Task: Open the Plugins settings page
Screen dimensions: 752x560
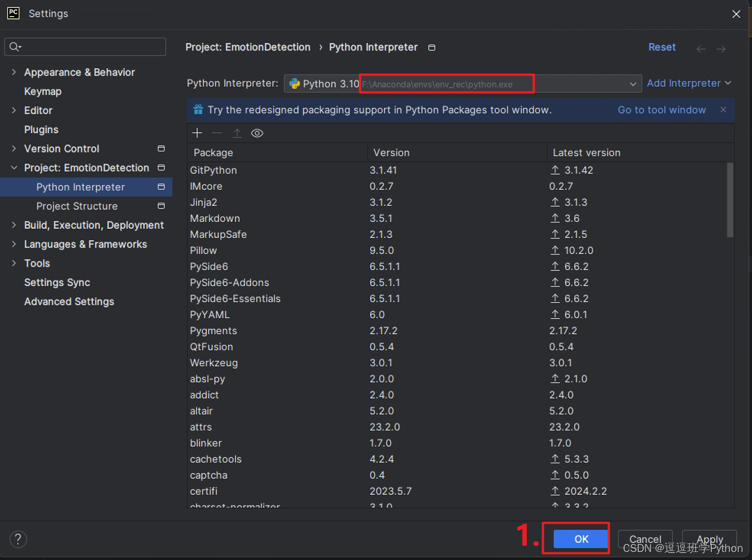Action: [41, 130]
